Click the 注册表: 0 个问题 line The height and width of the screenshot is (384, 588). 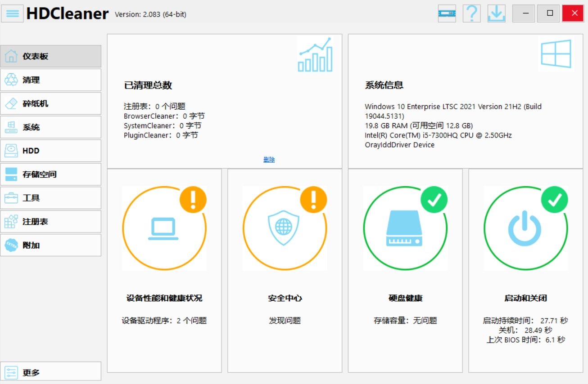154,107
